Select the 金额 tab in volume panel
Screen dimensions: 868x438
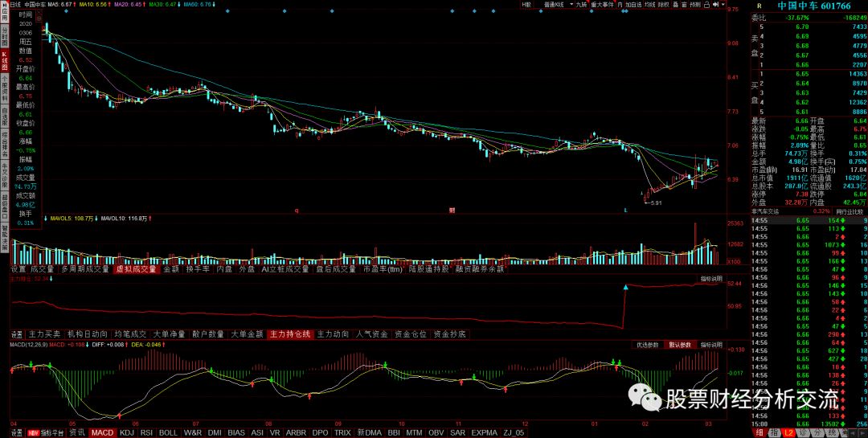tap(172, 269)
